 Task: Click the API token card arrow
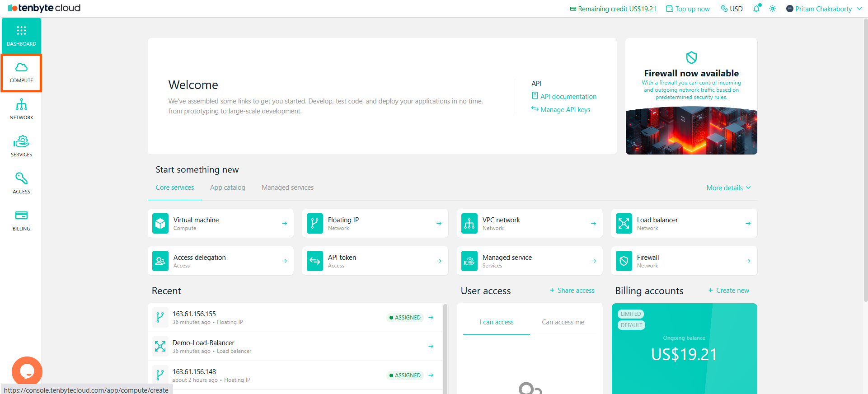pyautogui.click(x=439, y=261)
